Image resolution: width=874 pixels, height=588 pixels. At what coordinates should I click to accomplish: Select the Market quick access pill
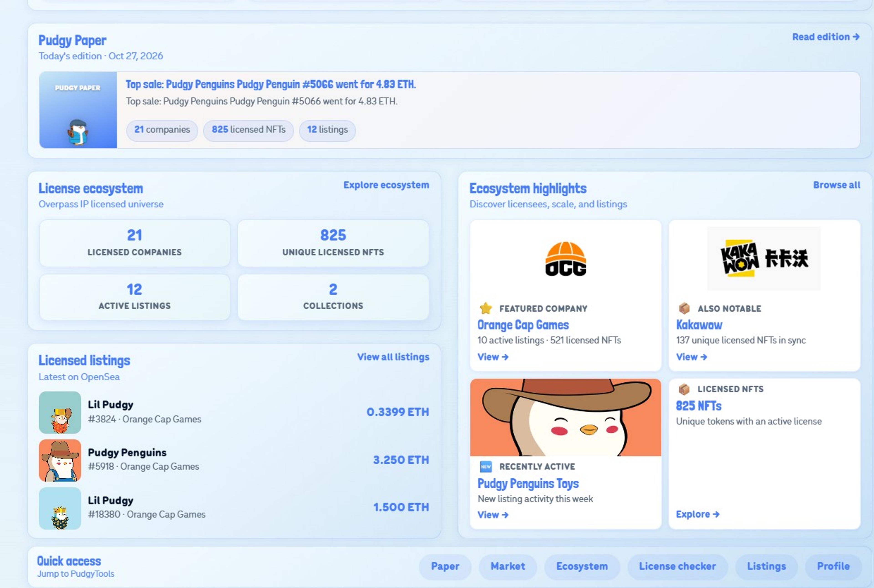click(508, 566)
